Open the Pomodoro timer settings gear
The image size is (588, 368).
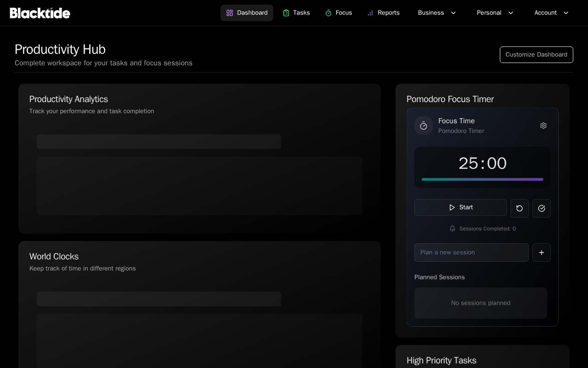pyautogui.click(x=543, y=126)
